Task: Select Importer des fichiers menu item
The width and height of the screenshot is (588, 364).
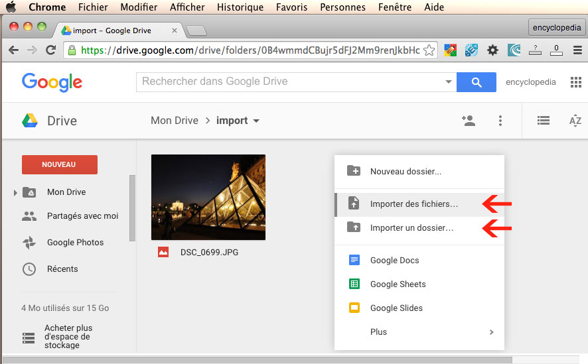Action: [x=413, y=204]
